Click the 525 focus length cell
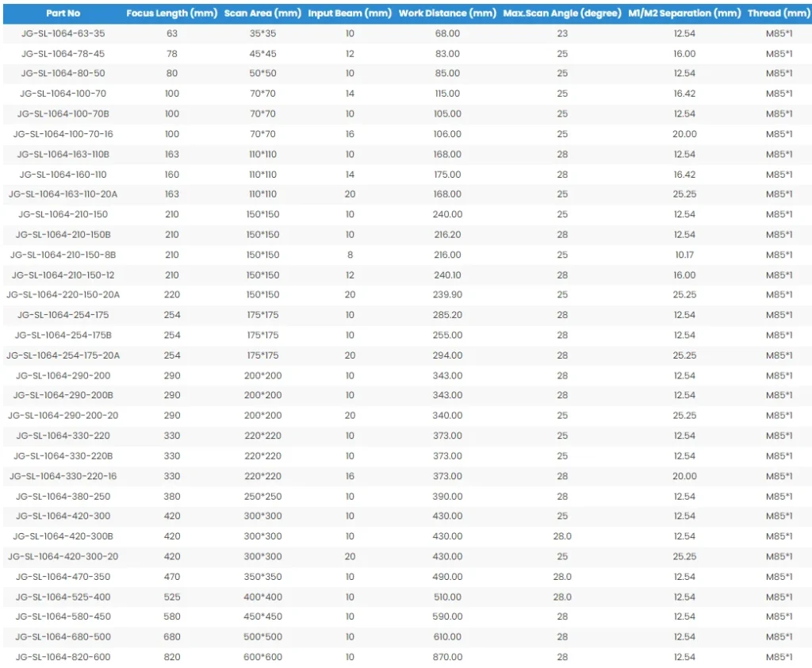812x668 pixels. pyautogui.click(x=172, y=597)
